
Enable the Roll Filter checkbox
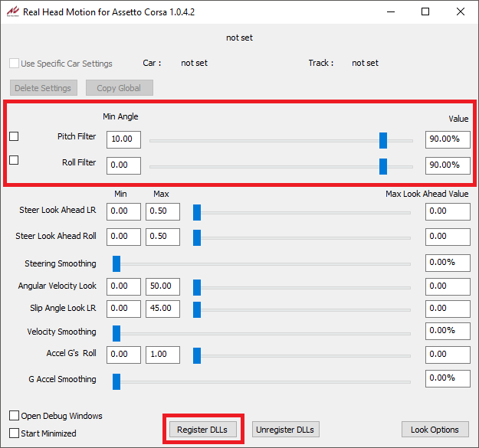tap(14, 160)
